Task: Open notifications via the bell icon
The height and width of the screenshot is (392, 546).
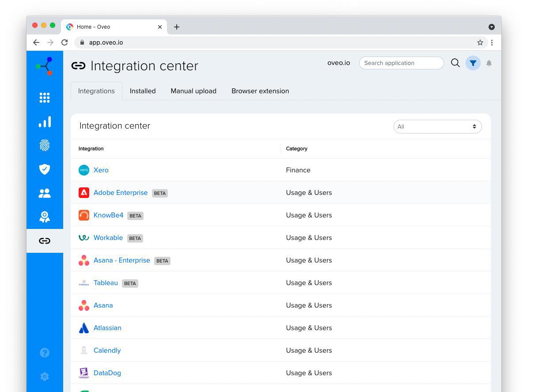Action: tap(489, 63)
